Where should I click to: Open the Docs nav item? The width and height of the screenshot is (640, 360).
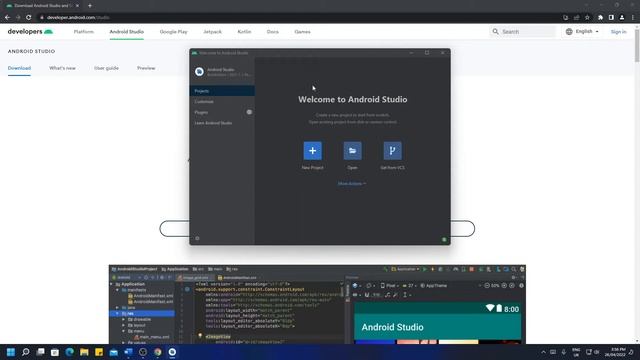[273, 31]
